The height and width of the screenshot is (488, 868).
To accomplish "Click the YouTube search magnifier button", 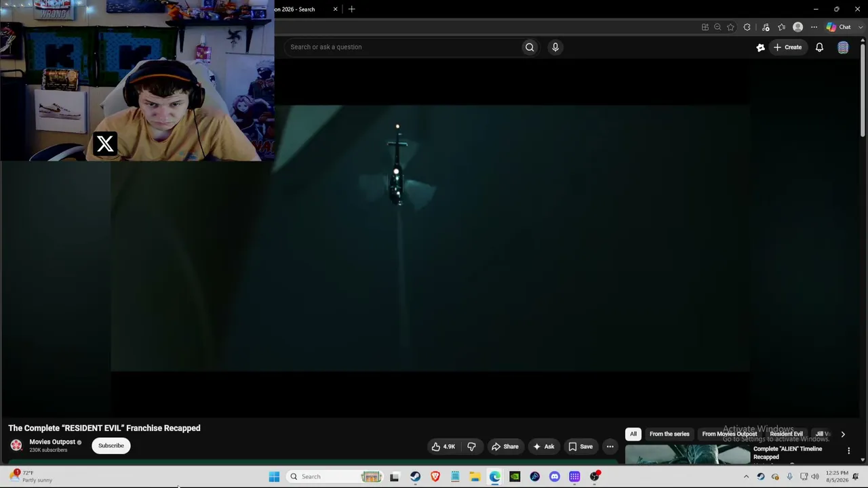I will [530, 47].
